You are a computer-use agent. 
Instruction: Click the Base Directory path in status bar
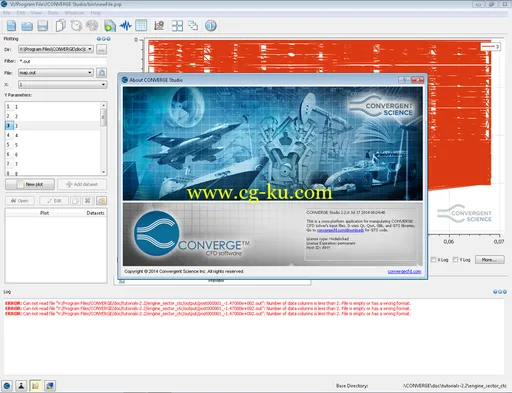[x=455, y=386]
